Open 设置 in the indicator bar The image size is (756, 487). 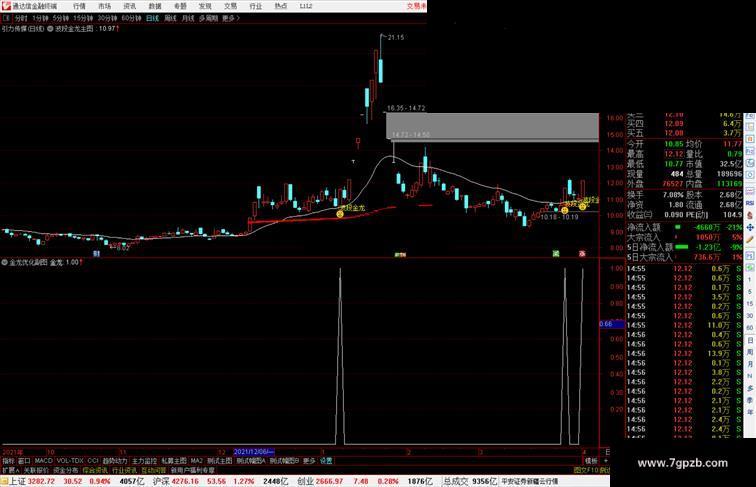click(x=326, y=461)
